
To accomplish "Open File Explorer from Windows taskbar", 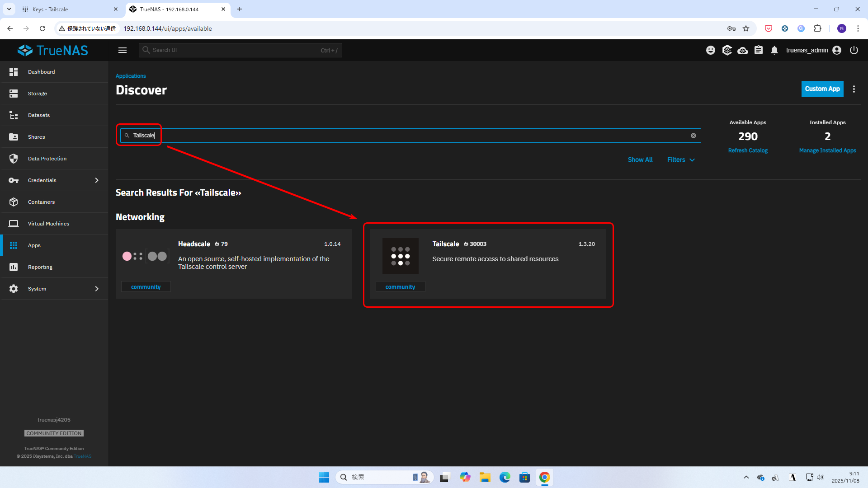I will 485,477.
